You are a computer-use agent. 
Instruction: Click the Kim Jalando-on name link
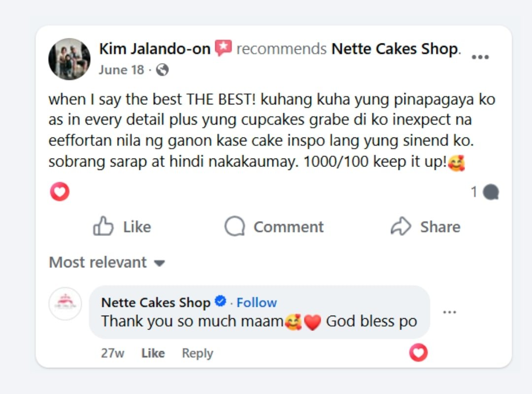click(155, 49)
